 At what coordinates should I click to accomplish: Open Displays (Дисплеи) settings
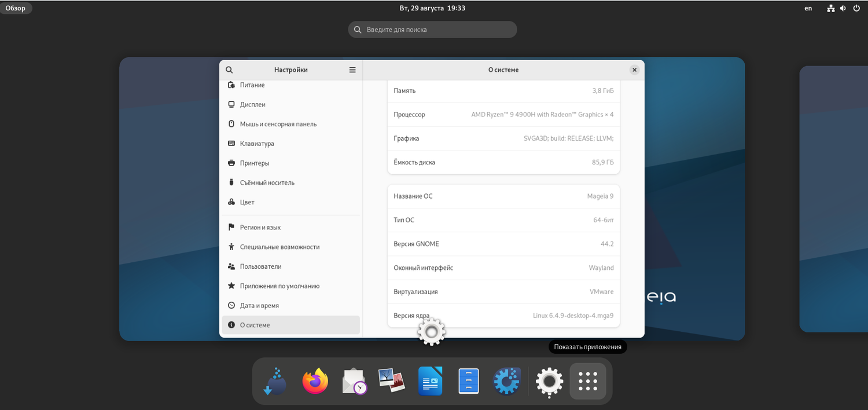[x=291, y=104]
